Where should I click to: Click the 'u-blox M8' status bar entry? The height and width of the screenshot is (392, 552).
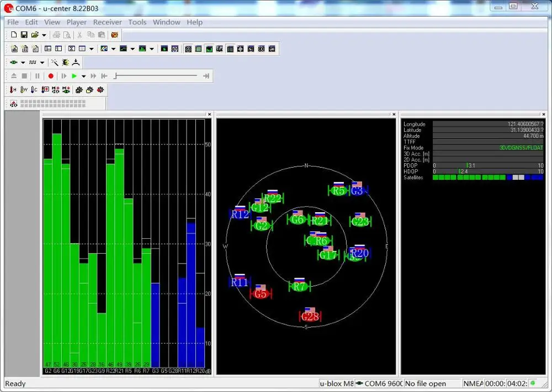pyautogui.click(x=337, y=384)
